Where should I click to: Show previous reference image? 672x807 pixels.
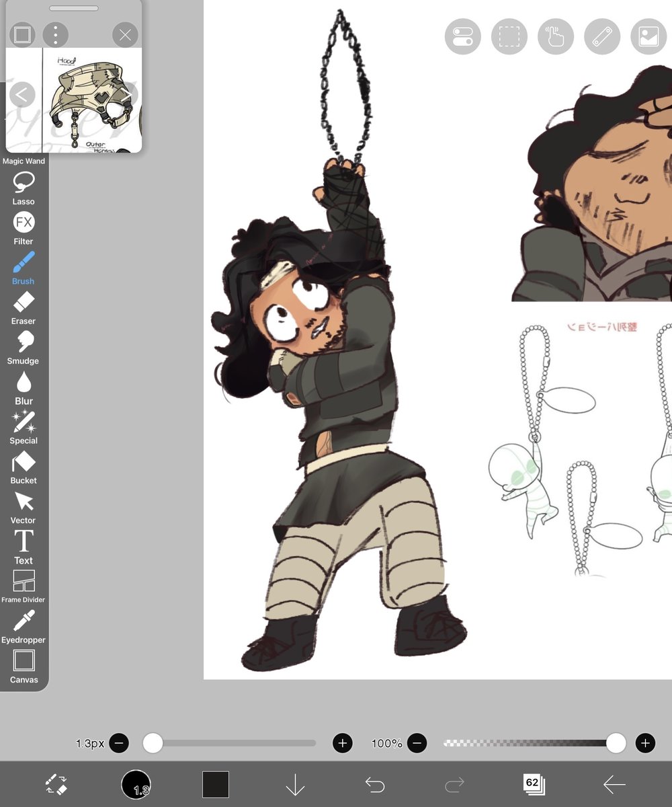pyautogui.click(x=22, y=94)
